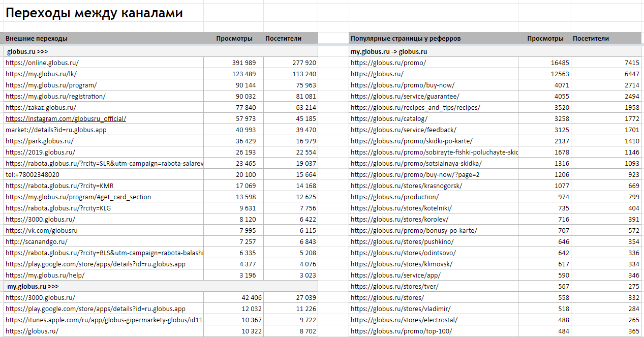
Task: Click the right table's 'Посетители' header
Action: [591, 38]
